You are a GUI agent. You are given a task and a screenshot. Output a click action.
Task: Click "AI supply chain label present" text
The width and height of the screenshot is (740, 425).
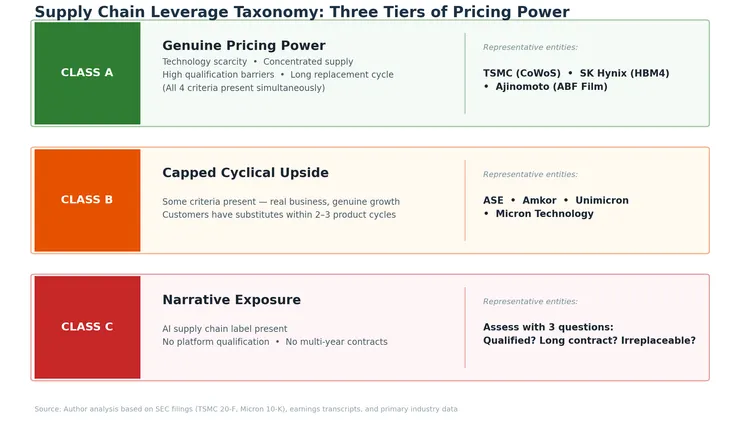point(224,328)
